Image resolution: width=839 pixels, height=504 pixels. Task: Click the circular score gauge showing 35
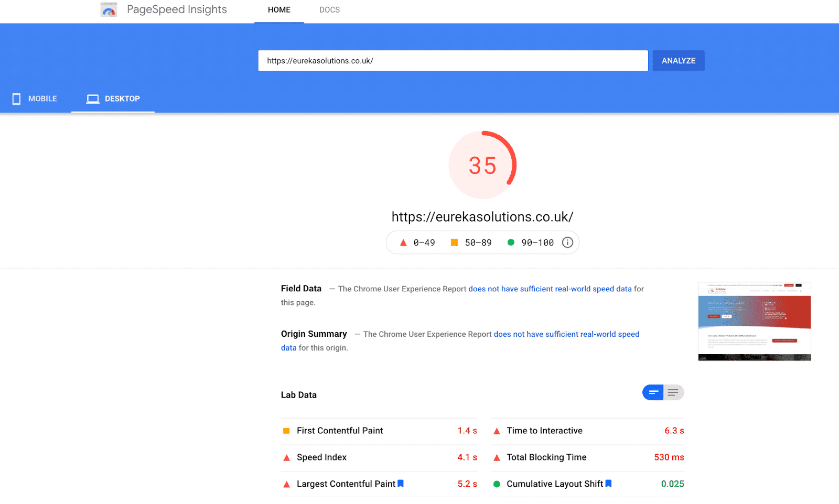482,165
